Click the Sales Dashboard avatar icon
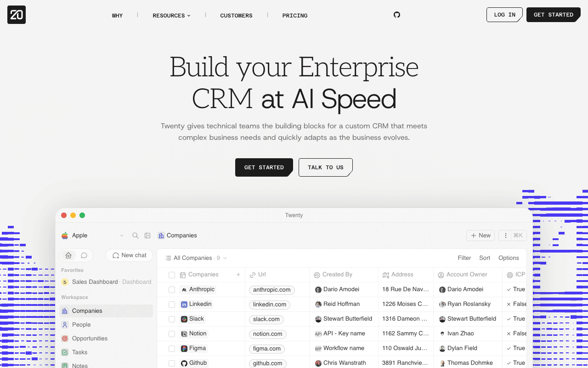The height and width of the screenshot is (368, 588). [65, 282]
